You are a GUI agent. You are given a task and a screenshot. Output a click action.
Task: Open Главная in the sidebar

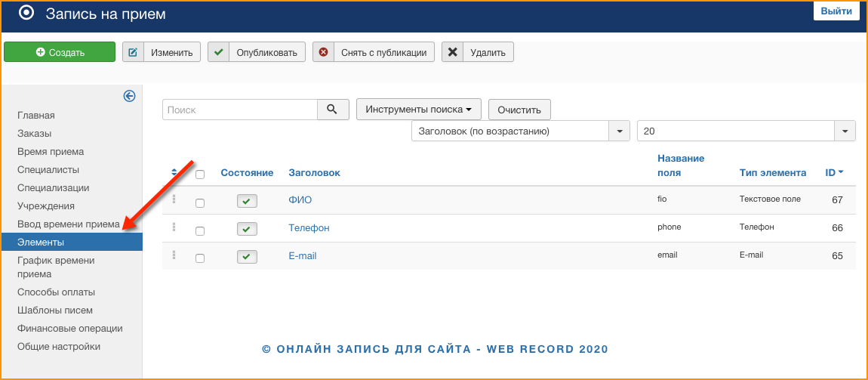pyautogui.click(x=36, y=116)
